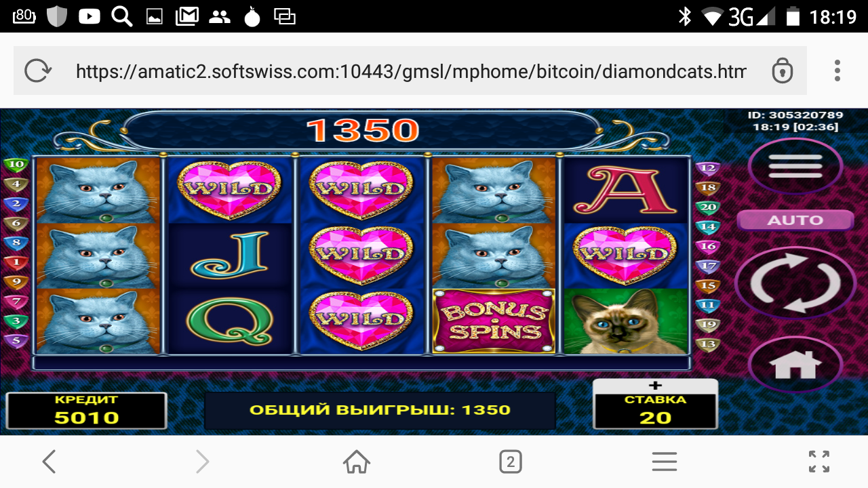The image size is (868, 488).
Task: Open the browser home page
Action: (x=357, y=462)
